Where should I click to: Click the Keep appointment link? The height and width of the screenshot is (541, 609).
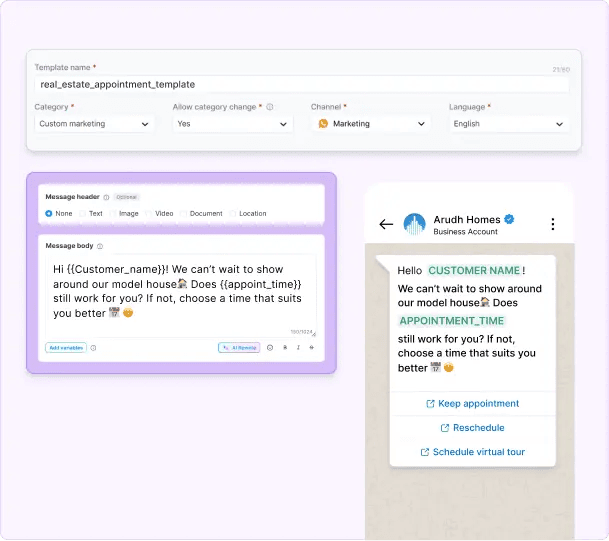tap(472, 404)
